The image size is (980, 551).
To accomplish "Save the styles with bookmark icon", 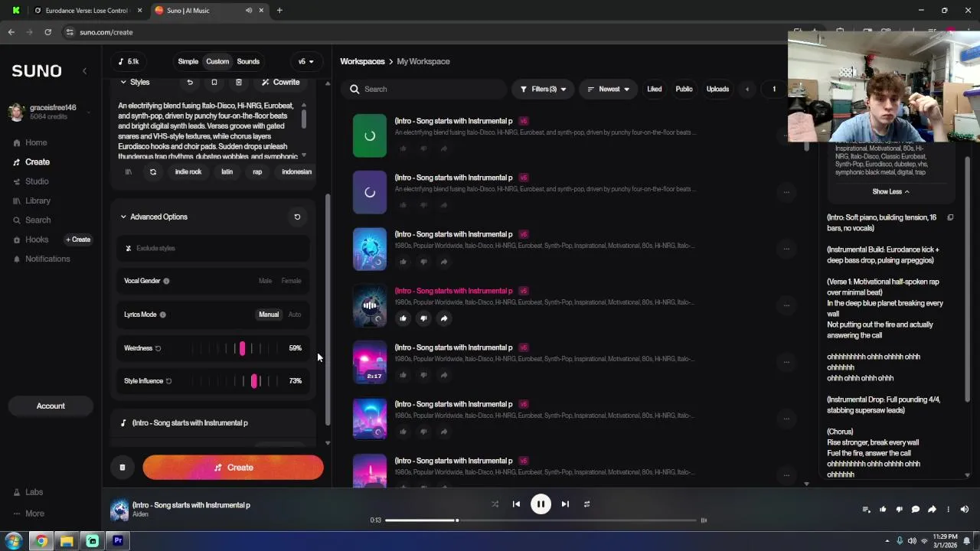I will coord(214,82).
